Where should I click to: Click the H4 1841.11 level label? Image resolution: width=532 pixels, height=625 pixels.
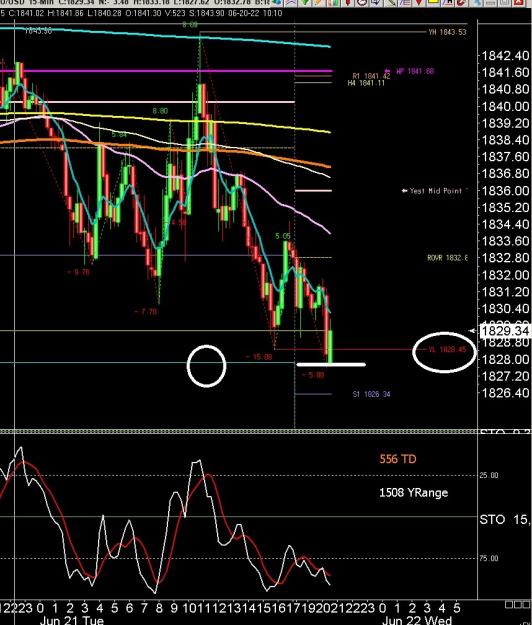point(366,83)
